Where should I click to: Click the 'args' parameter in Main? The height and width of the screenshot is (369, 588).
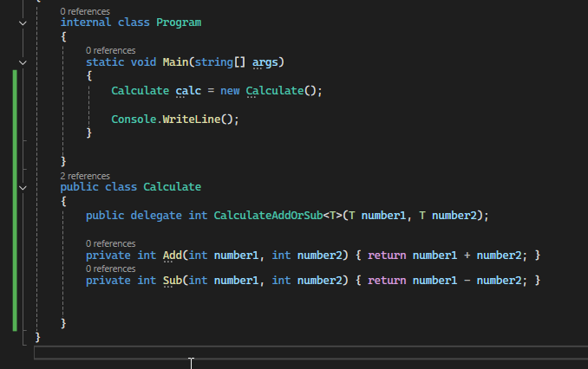tap(265, 62)
